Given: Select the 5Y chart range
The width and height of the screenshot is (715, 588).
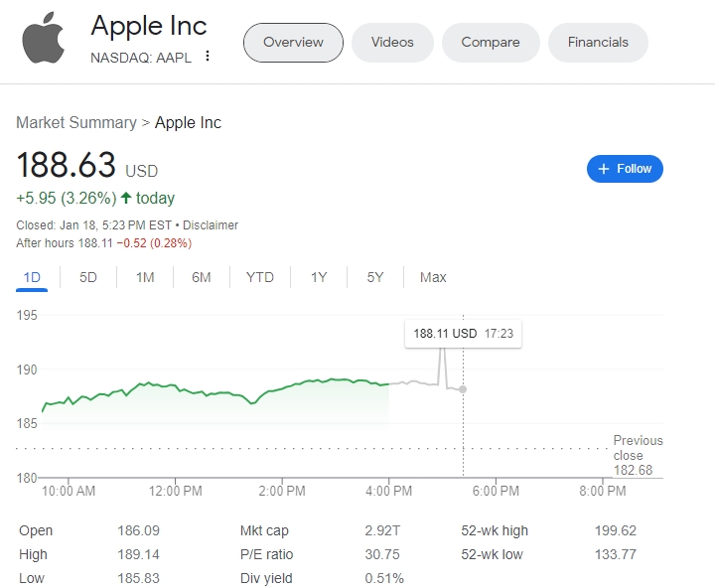Looking at the screenshot, I should click(x=374, y=278).
